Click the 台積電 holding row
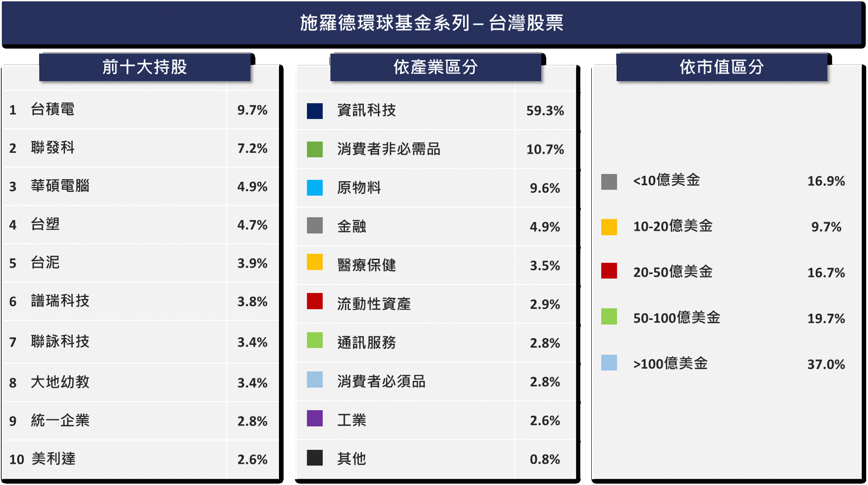Image resolution: width=868 pixels, height=485 pixels. 140,110
